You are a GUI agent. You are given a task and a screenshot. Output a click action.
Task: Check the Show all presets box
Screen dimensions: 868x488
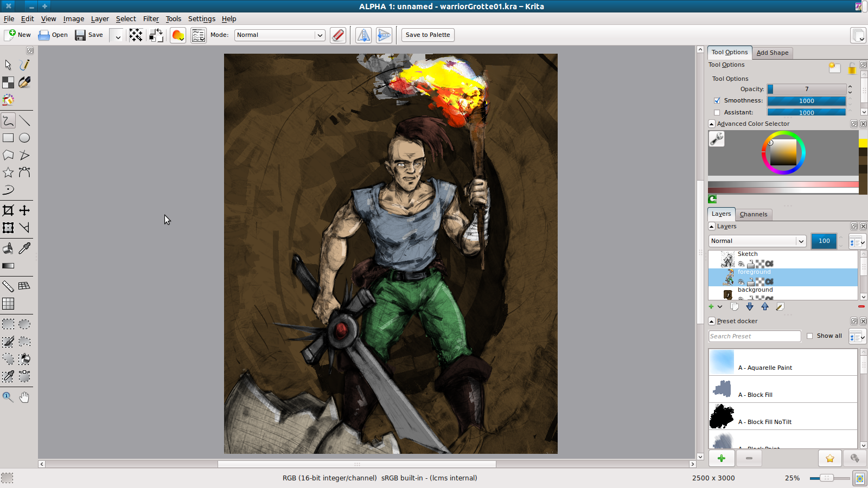(x=810, y=336)
